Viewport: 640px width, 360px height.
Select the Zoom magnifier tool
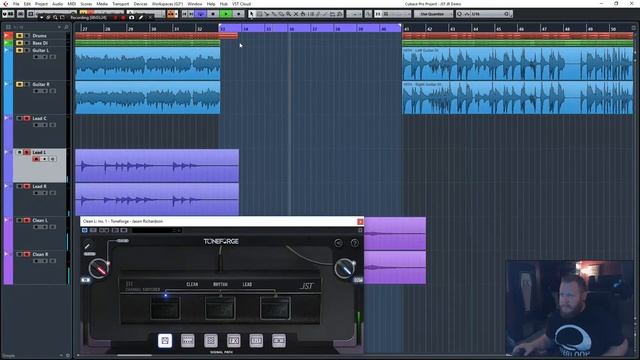(x=288, y=14)
